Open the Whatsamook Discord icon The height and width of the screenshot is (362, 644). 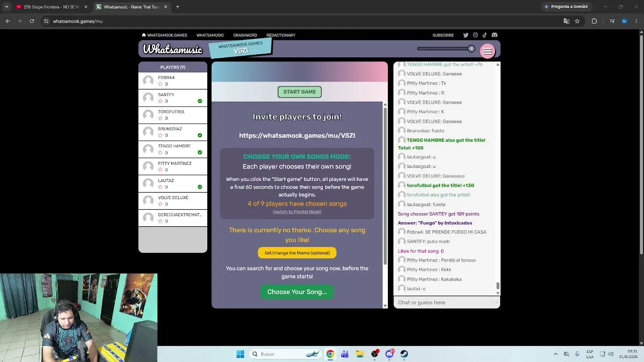495,35
